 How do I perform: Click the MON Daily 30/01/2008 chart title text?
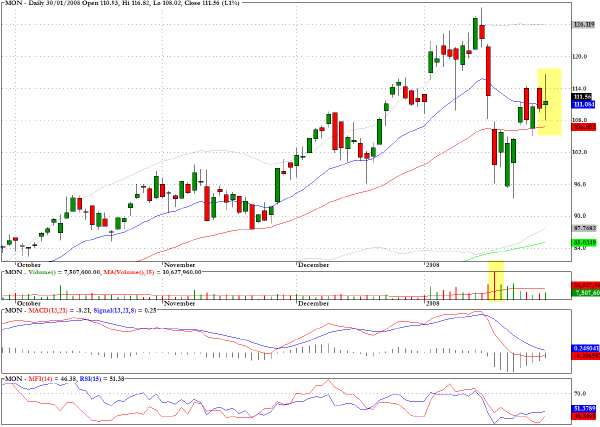(122, 3)
